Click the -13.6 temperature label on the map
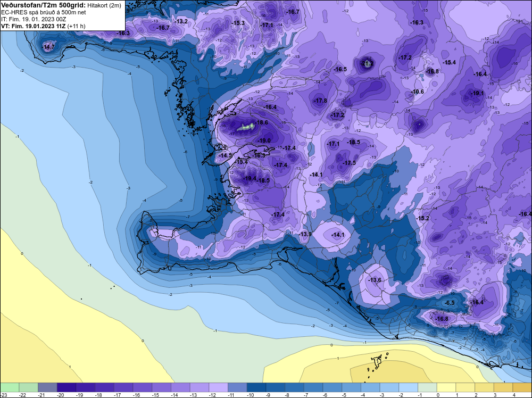Image resolution: width=532 pixels, height=398 pixels. [x=375, y=280]
